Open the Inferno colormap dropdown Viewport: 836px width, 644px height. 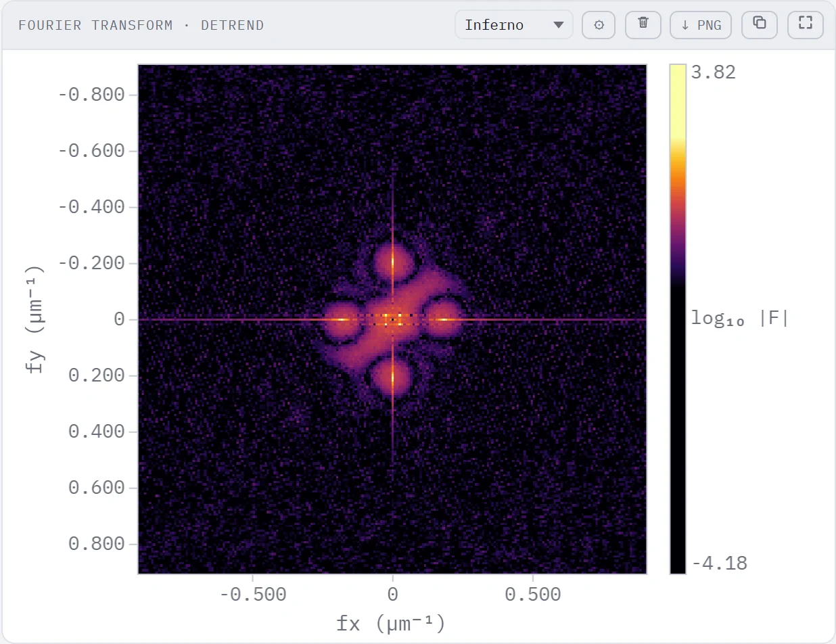click(x=514, y=25)
